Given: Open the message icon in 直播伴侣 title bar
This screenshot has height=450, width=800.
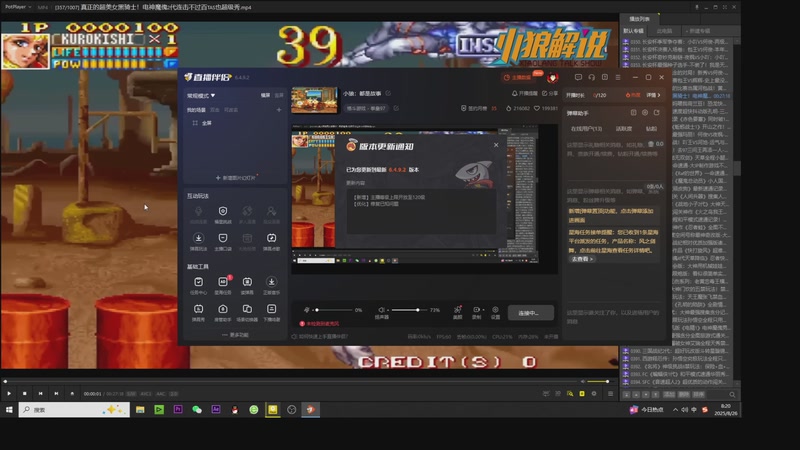Looking at the screenshot, I should pos(578,77).
